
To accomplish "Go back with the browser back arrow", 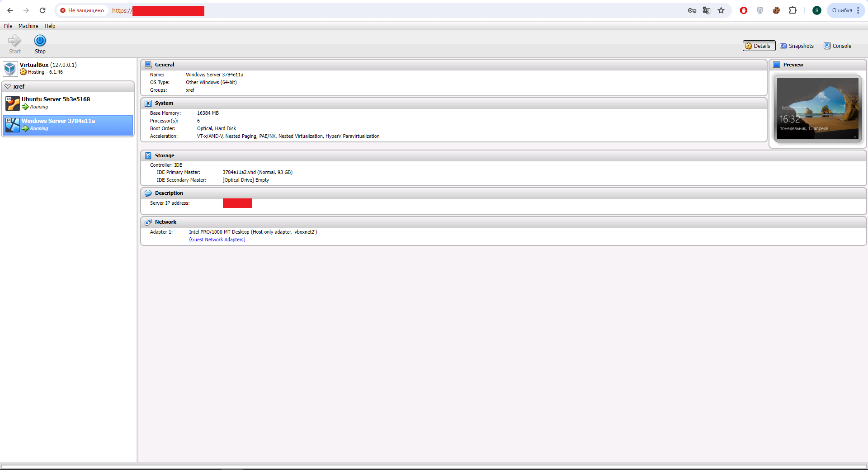I will (10, 10).
